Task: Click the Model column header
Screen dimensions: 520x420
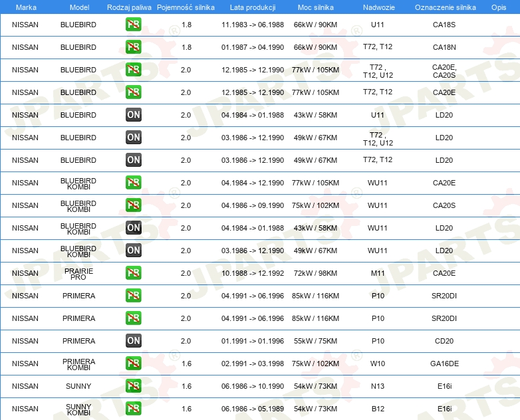Action: point(79,7)
